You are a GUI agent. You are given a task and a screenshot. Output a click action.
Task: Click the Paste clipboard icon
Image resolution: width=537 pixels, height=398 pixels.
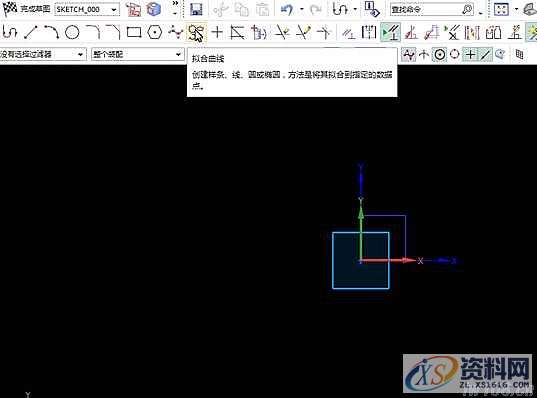[262, 10]
